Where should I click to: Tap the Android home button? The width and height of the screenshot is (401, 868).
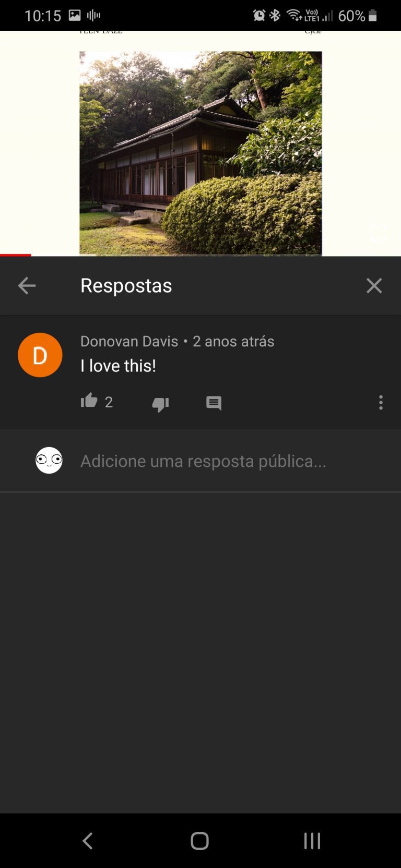click(199, 840)
